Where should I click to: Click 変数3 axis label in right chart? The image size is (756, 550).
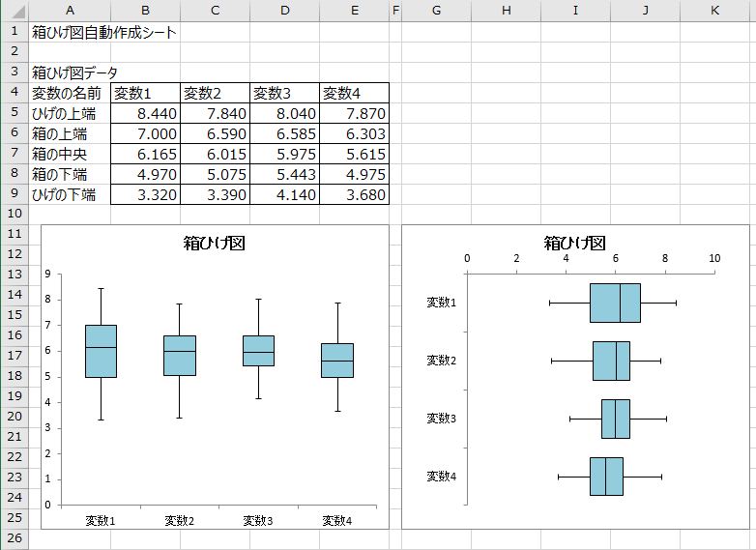pyautogui.click(x=441, y=419)
